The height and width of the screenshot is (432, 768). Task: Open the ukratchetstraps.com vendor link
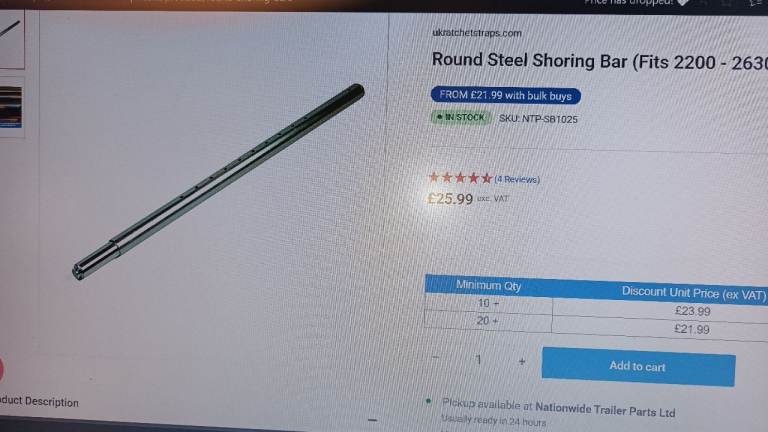pyautogui.click(x=477, y=33)
